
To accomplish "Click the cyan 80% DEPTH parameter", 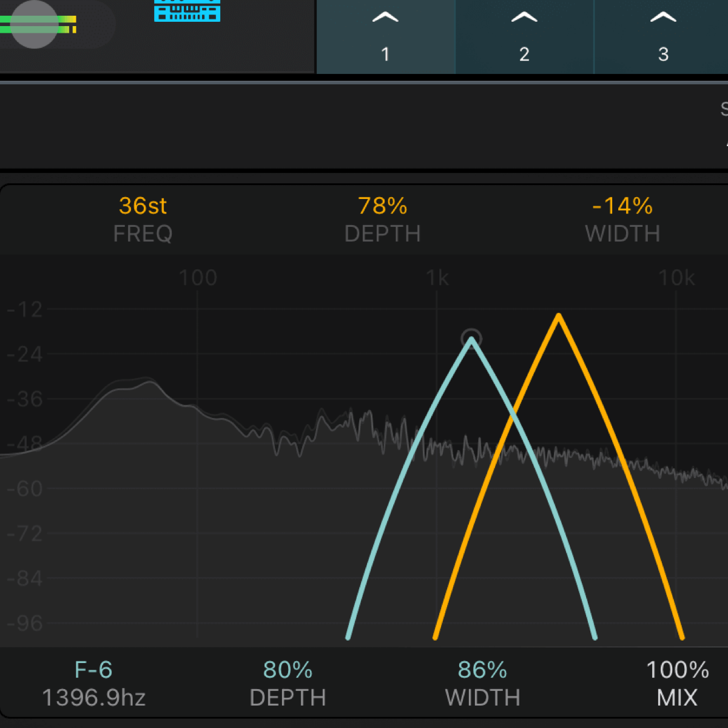I will coord(288,684).
